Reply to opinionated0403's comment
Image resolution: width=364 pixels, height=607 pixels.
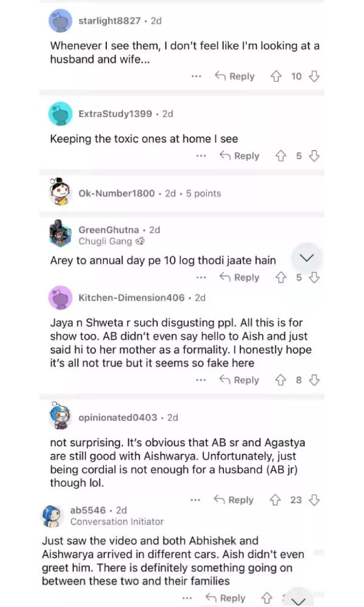point(234,500)
